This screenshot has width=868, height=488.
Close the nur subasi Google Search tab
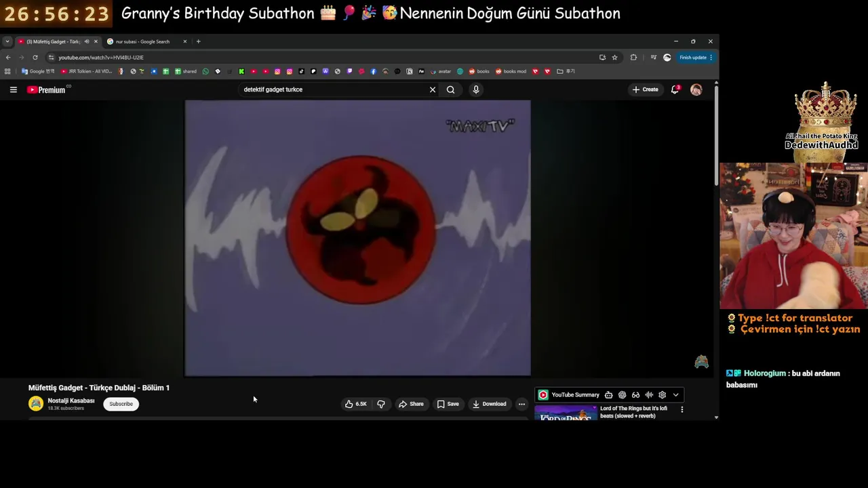click(x=184, y=41)
